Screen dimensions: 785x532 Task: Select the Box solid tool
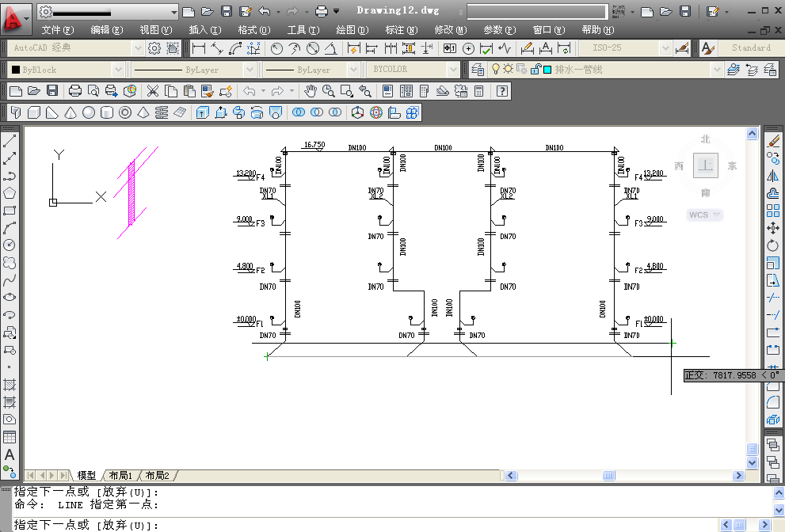pos(34,112)
